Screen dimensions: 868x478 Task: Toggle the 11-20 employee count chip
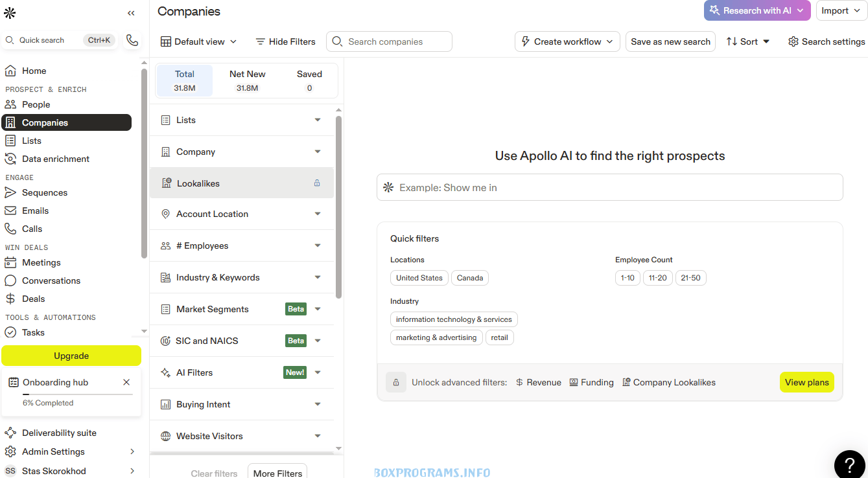coord(657,278)
